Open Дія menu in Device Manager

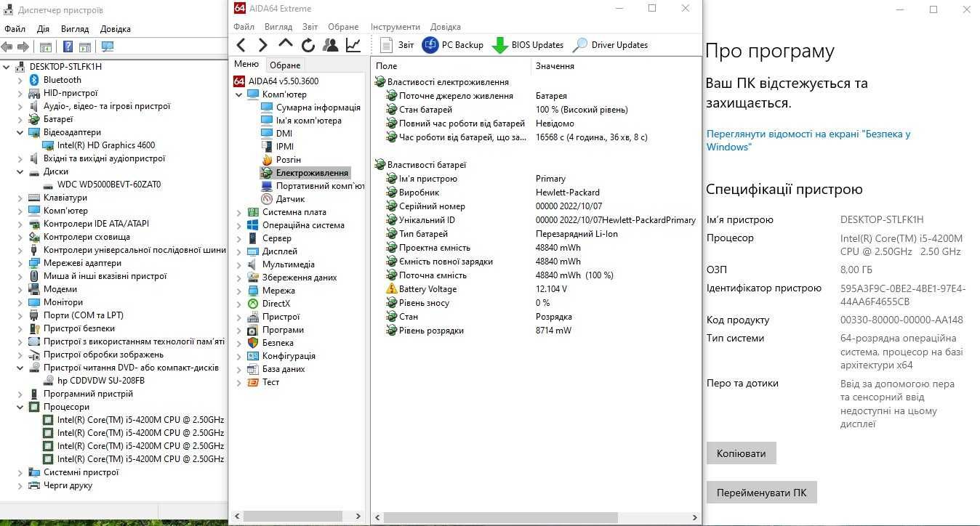click(44, 29)
